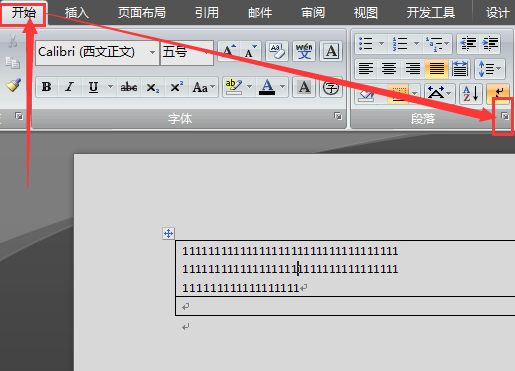Toggle italic formatting

[70, 87]
